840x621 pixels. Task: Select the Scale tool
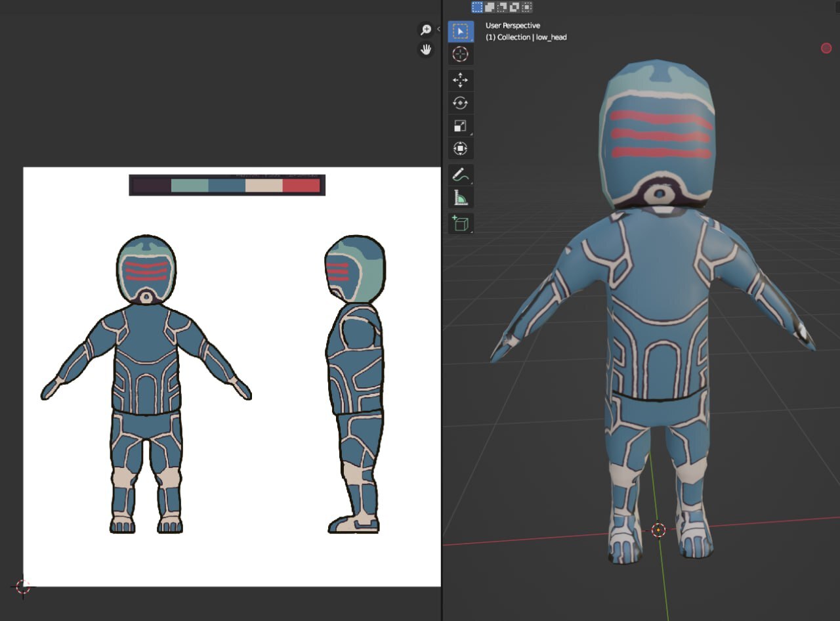460,126
